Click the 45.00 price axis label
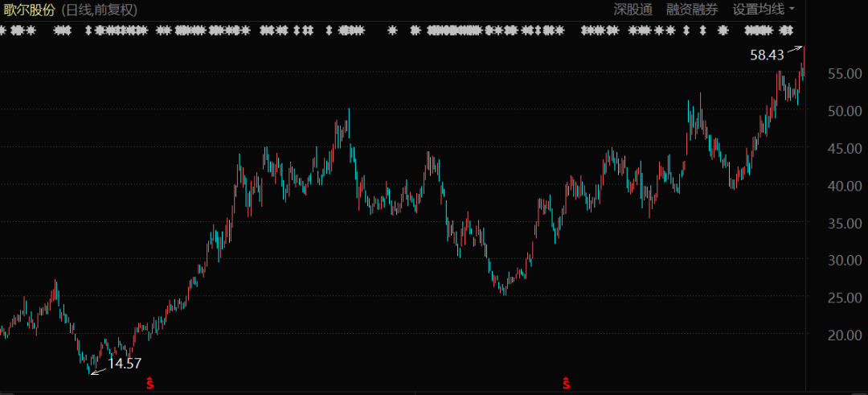This screenshot has width=868, height=395. 845,148
